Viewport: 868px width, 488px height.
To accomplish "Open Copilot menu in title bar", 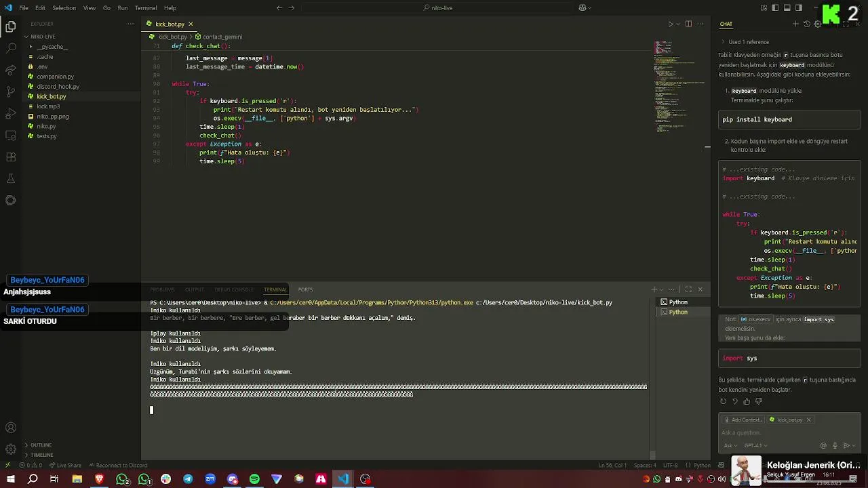I will [585, 8].
